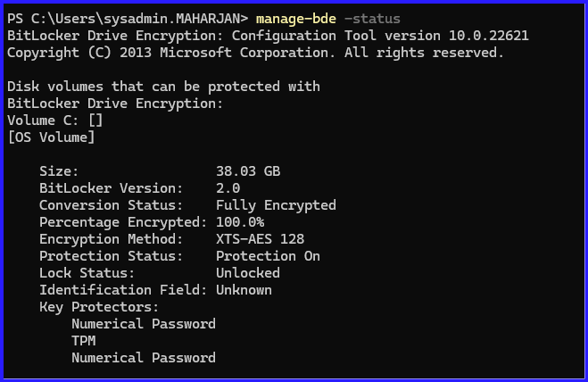Click the "Fully Encrypted" conversion status
The height and width of the screenshot is (382, 588).
coord(276,205)
